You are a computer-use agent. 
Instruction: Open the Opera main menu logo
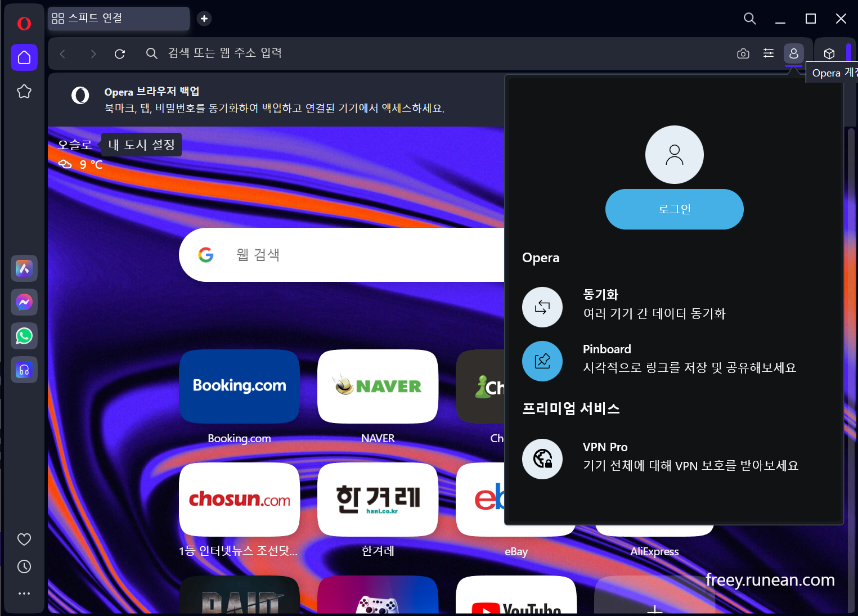click(x=24, y=24)
